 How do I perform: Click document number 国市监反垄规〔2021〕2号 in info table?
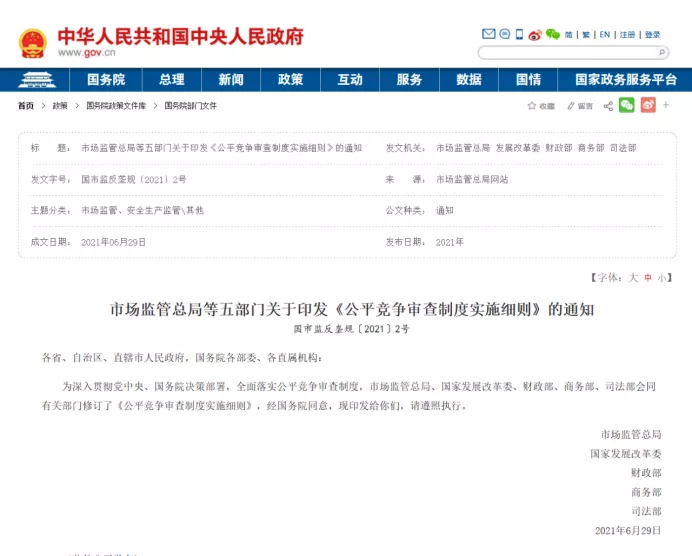tap(134, 180)
